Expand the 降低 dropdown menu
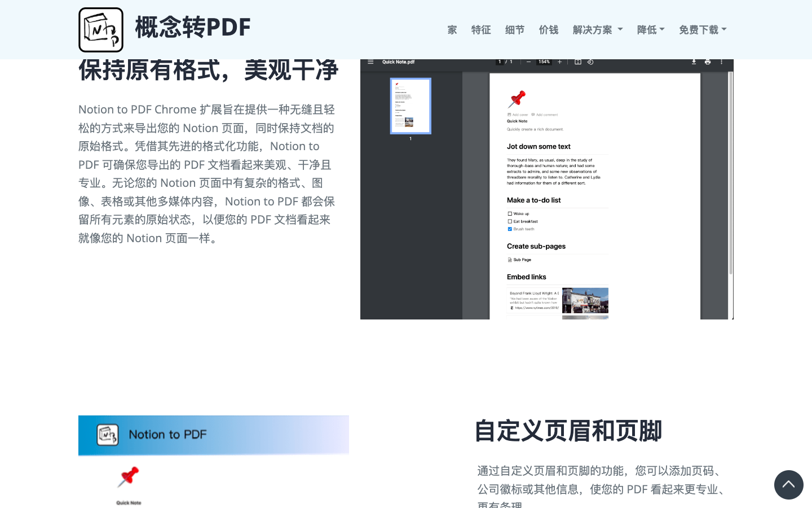The height and width of the screenshot is (508, 812). (x=651, y=30)
